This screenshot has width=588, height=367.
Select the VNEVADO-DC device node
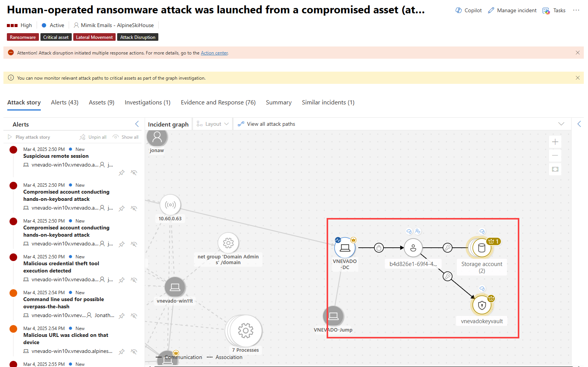(x=345, y=248)
